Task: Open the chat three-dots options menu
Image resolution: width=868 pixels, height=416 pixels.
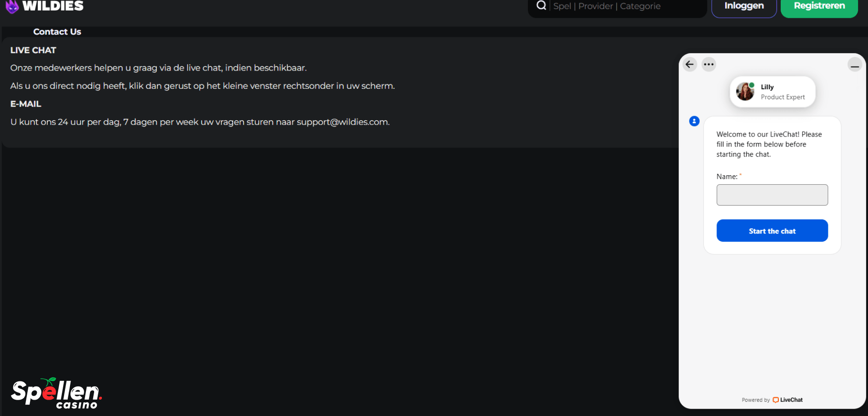Action: coord(708,64)
